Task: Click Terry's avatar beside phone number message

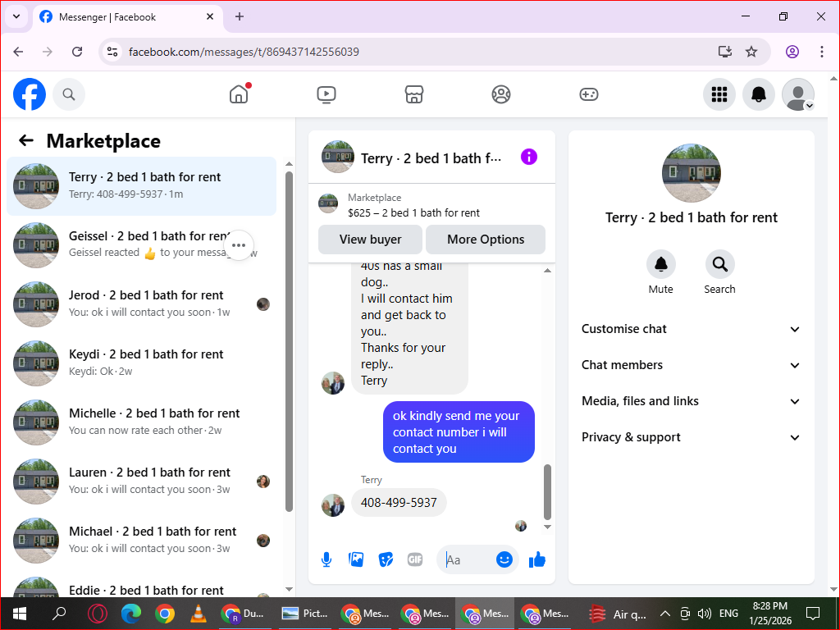Action: [333, 505]
